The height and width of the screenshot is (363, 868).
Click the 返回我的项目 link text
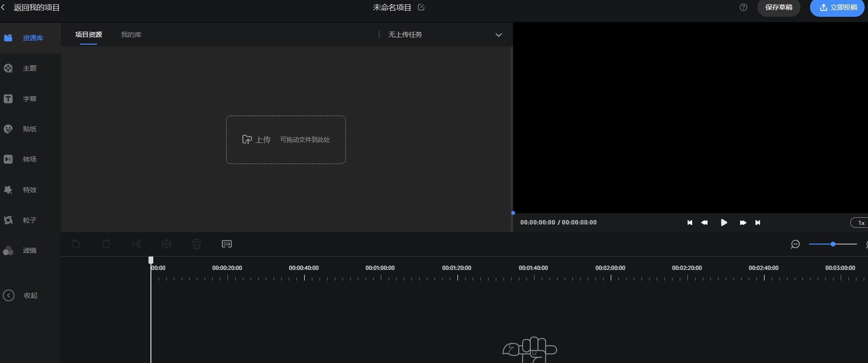(x=37, y=8)
